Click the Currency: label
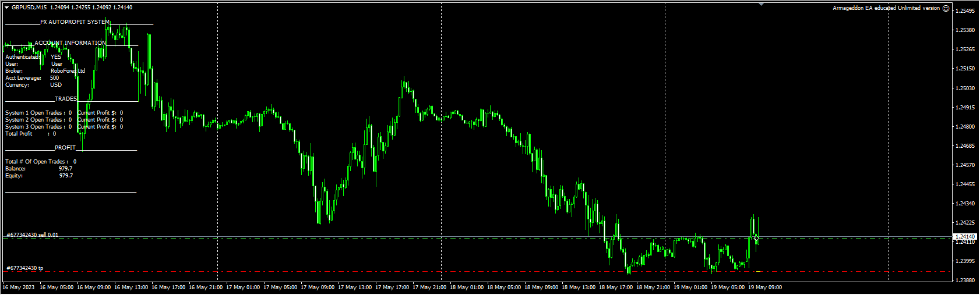980x295 pixels. point(17,85)
